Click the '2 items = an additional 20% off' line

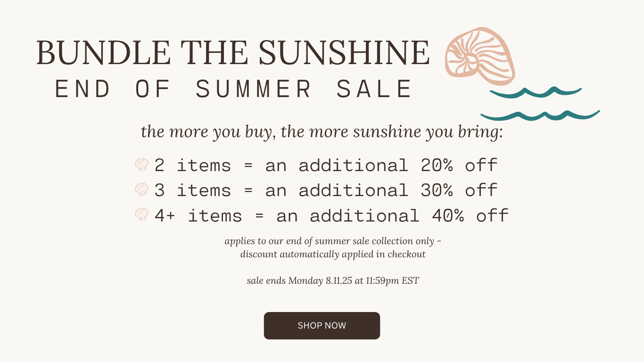tap(326, 165)
